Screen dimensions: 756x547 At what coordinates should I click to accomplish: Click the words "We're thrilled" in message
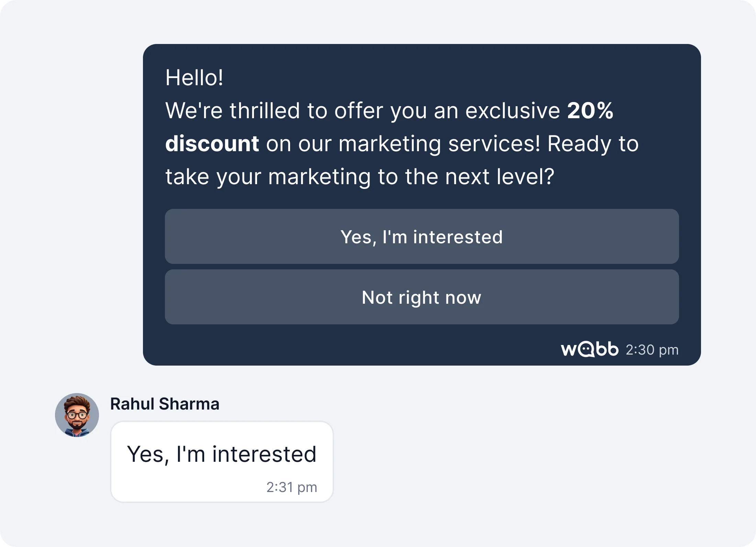pos(233,111)
